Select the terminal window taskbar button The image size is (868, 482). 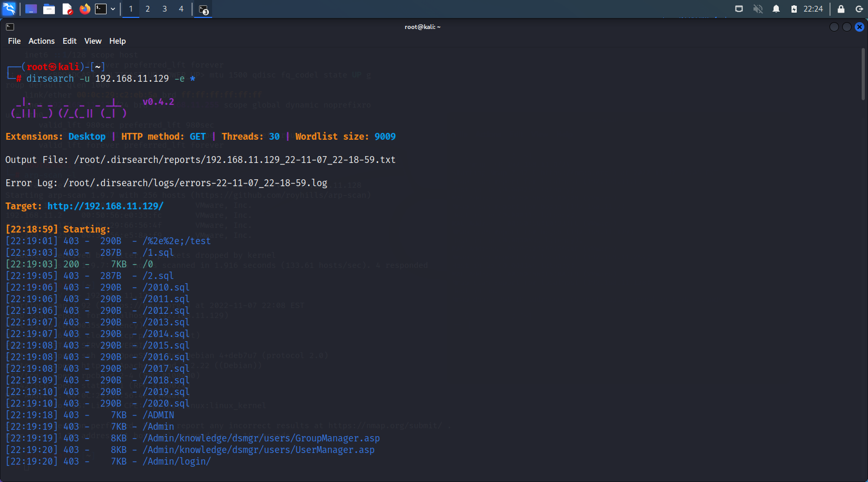(x=204, y=9)
